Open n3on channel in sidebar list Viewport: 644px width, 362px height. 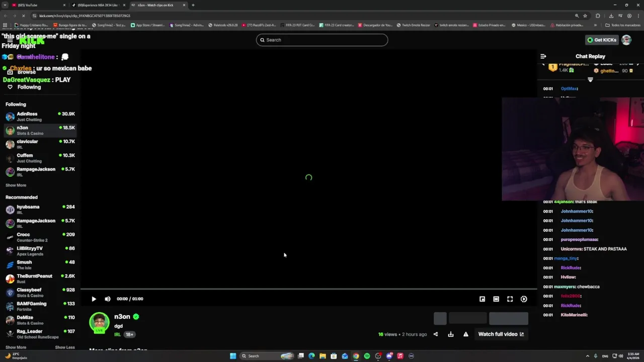(40, 130)
